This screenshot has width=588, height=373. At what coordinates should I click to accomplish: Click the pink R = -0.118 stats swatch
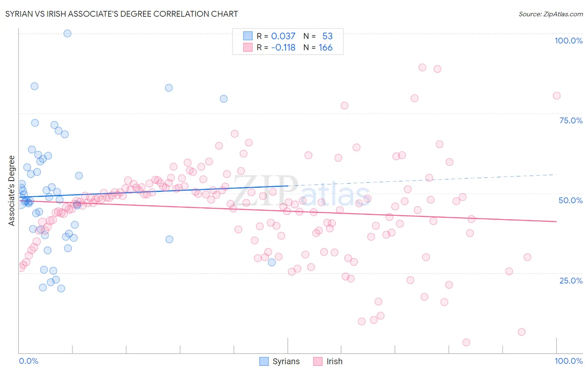pos(248,47)
